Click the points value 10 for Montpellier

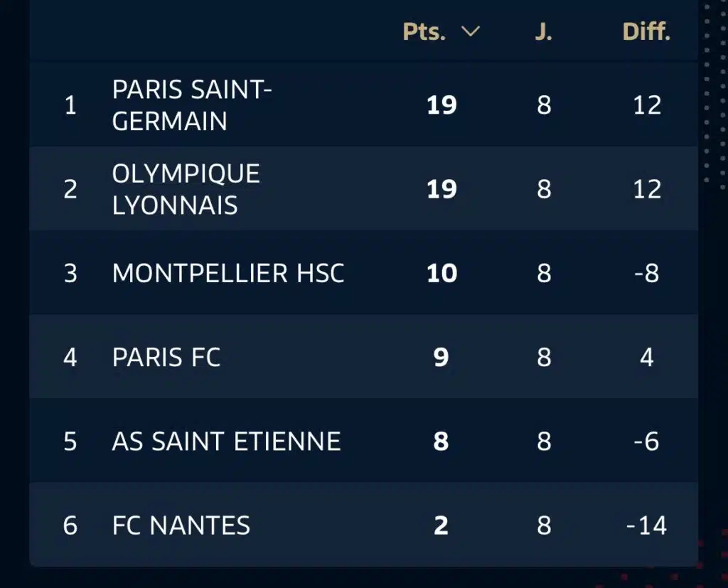point(442,273)
